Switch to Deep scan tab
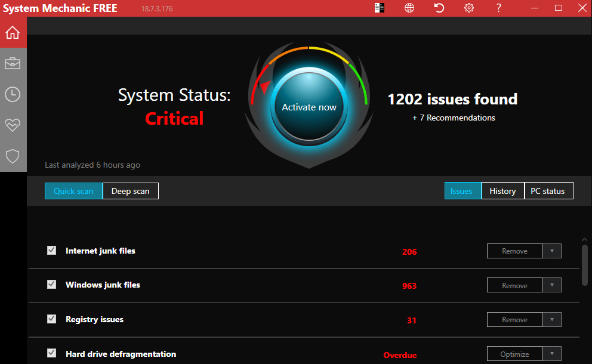This screenshot has height=364, width=592. [131, 191]
